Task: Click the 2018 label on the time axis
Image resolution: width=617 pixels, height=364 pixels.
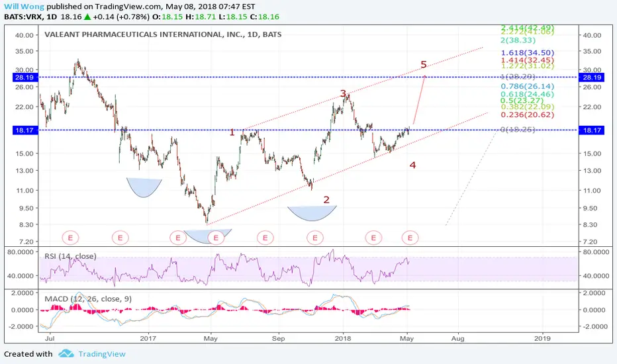Action: (342, 338)
